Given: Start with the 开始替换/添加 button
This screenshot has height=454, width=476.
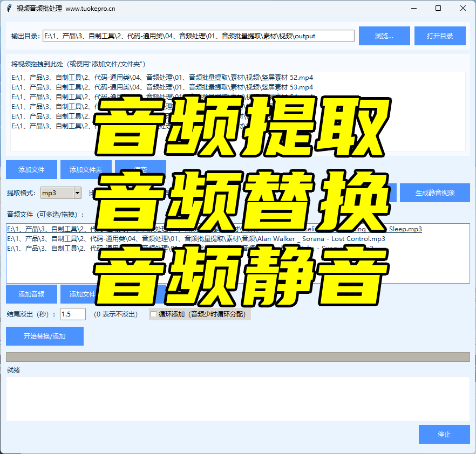Looking at the screenshot, I should [x=45, y=336].
